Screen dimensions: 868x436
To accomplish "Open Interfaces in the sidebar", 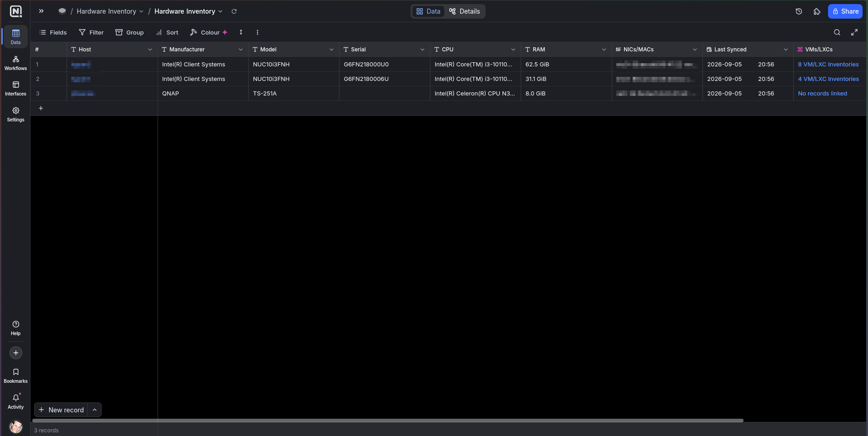I will pos(16,89).
